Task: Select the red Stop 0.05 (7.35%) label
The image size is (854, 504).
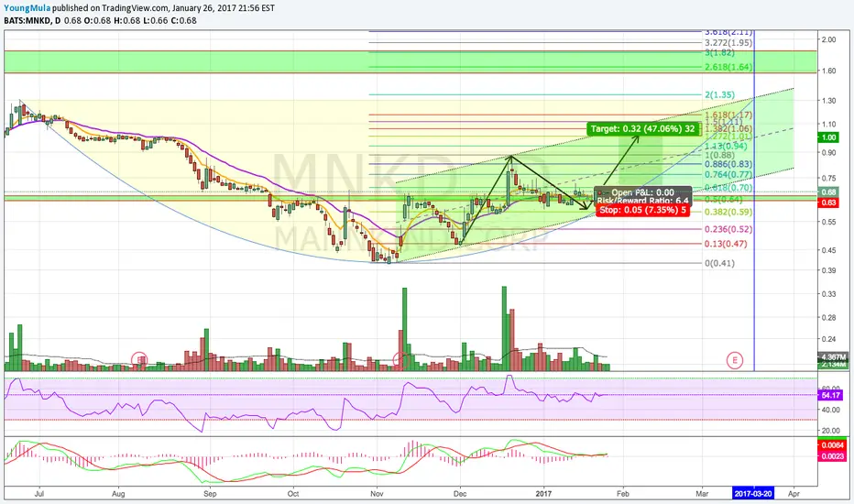Action: [x=642, y=210]
